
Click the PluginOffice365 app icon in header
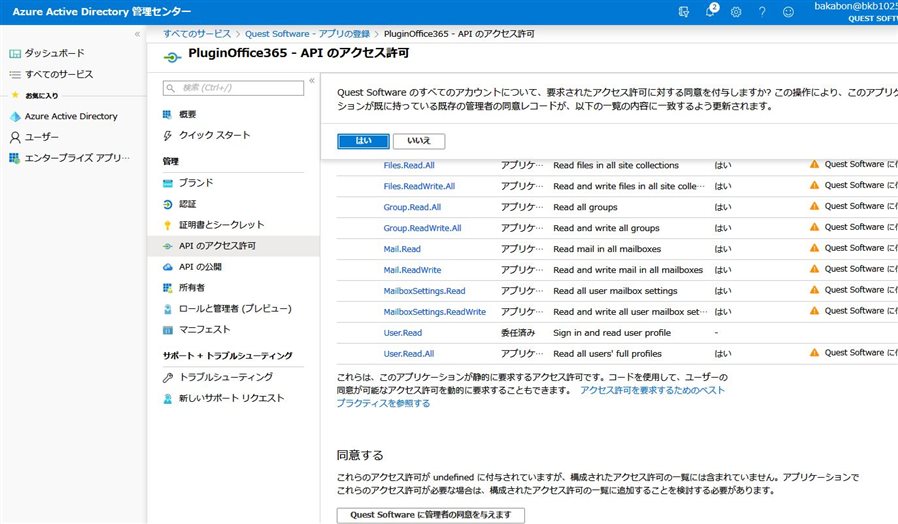tap(172, 57)
